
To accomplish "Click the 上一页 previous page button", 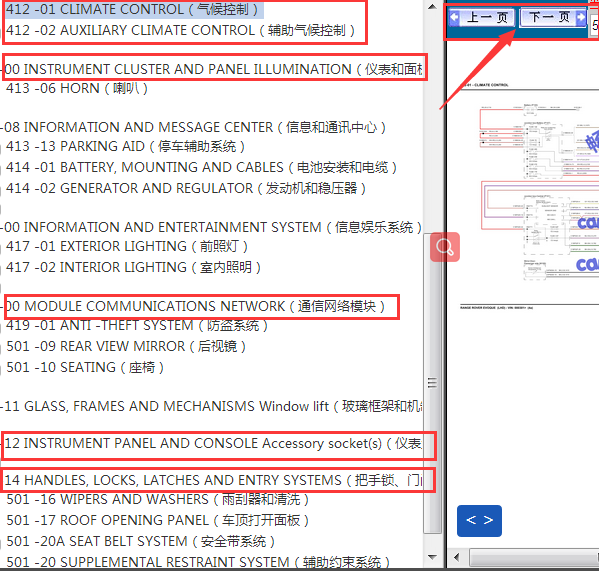I will 482,18.
